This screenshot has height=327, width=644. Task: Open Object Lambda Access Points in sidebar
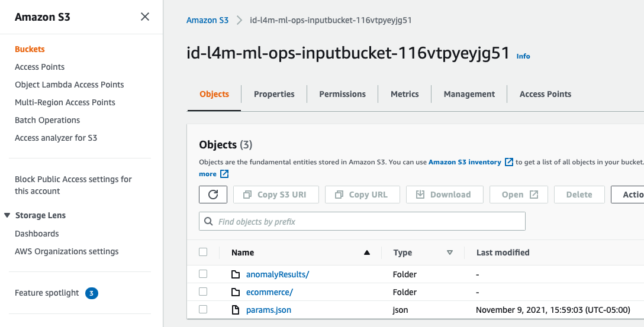pyautogui.click(x=69, y=85)
